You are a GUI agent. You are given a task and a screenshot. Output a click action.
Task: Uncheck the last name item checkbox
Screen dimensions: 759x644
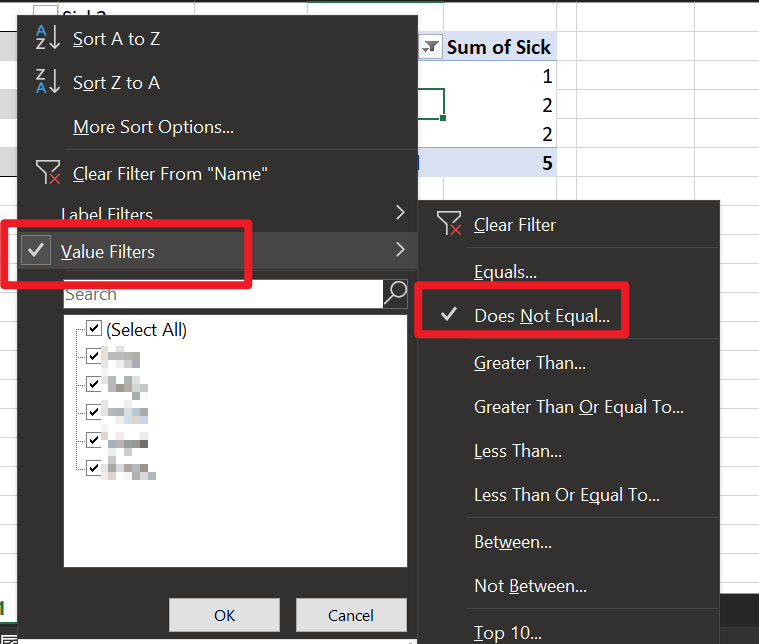click(93, 468)
